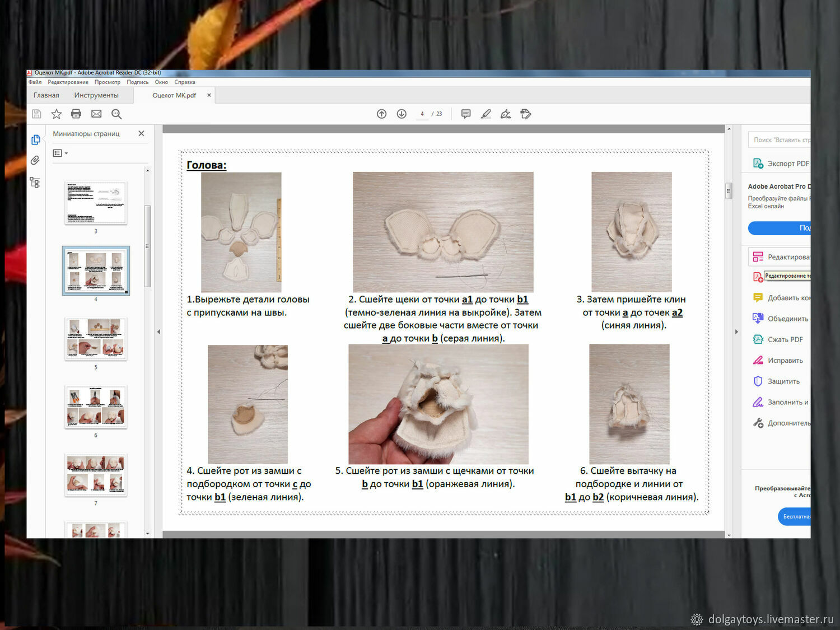Screen dimensions: 840x630
Task: Select the Оцелот МК.pdf document tab
Action: 174,95
